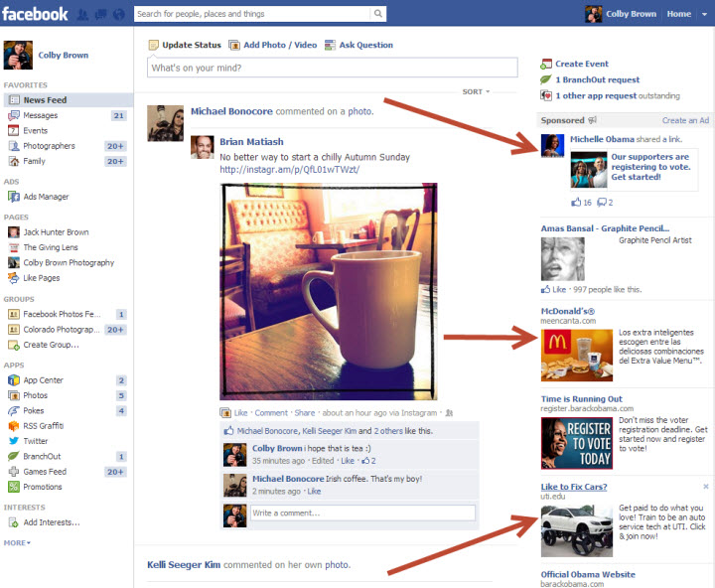Click the 'Write a comment...' field

[362, 513]
